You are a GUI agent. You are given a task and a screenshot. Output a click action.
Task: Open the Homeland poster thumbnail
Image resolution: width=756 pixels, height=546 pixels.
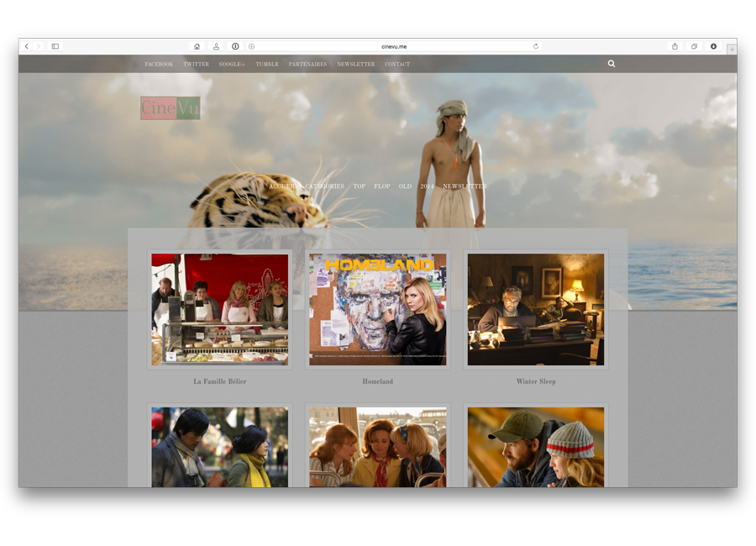click(377, 309)
